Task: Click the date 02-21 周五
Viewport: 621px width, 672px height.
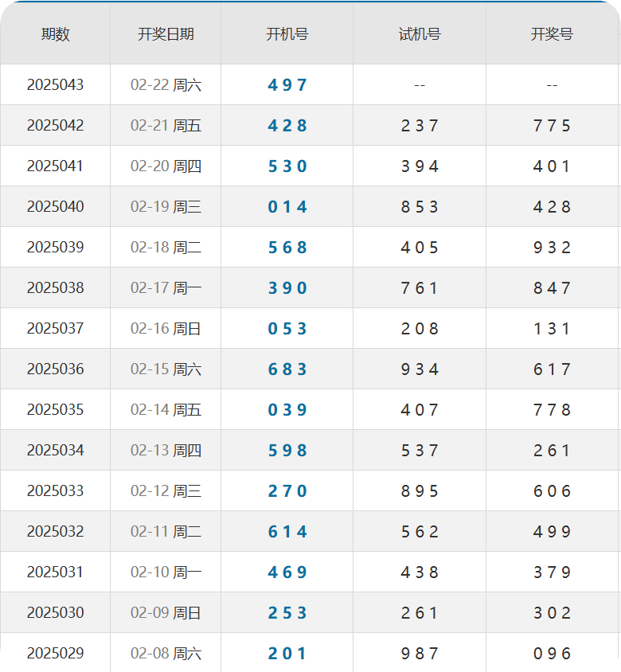Action: [x=166, y=126]
